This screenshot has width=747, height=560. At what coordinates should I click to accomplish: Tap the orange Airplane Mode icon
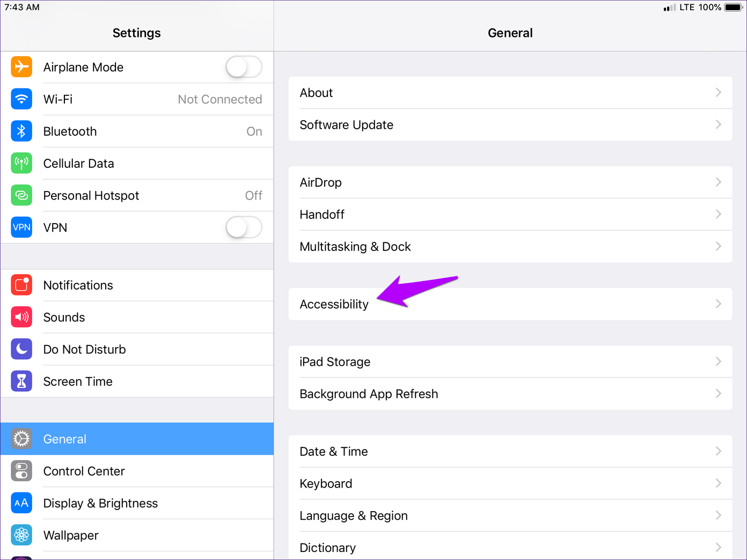21,67
